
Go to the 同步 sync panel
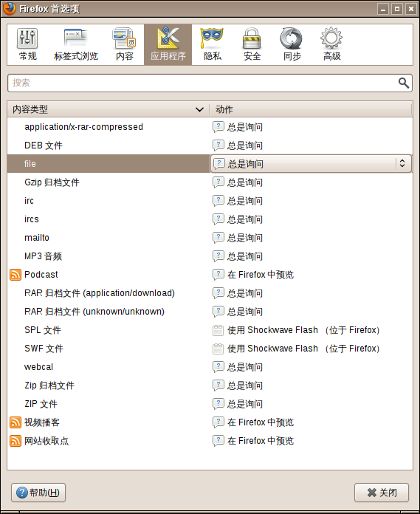click(292, 44)
